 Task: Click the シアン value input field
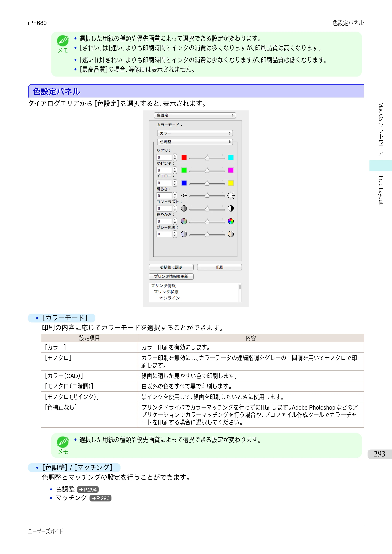[x=164, y=157]
